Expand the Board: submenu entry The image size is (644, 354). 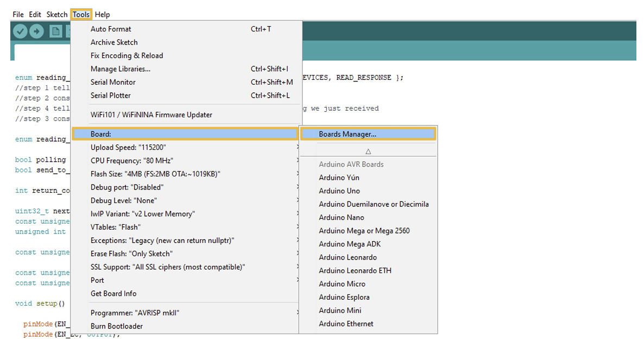coord(185,134)
